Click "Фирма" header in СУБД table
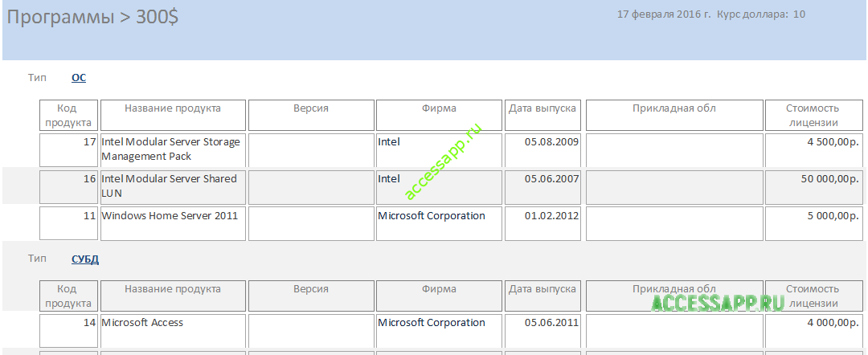 click(439, 296)
